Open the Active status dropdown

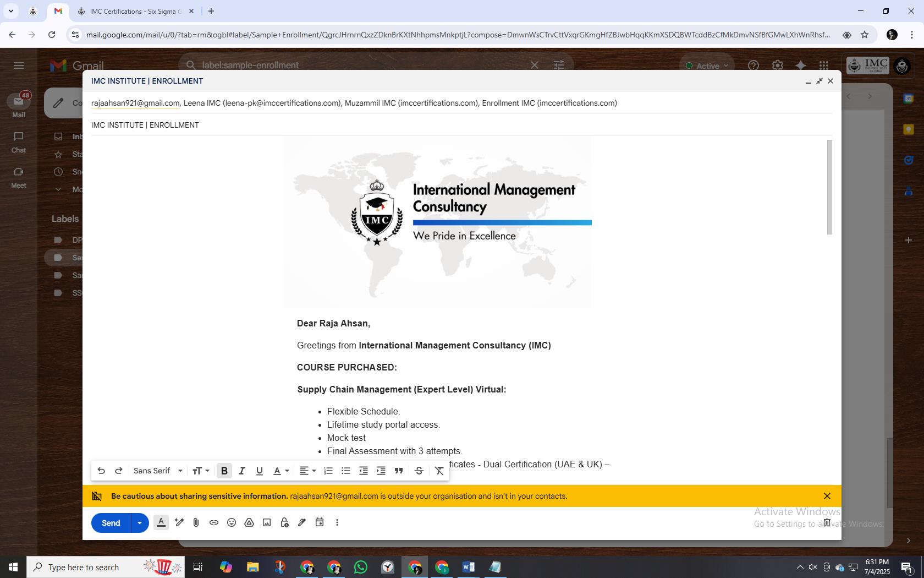707,66
